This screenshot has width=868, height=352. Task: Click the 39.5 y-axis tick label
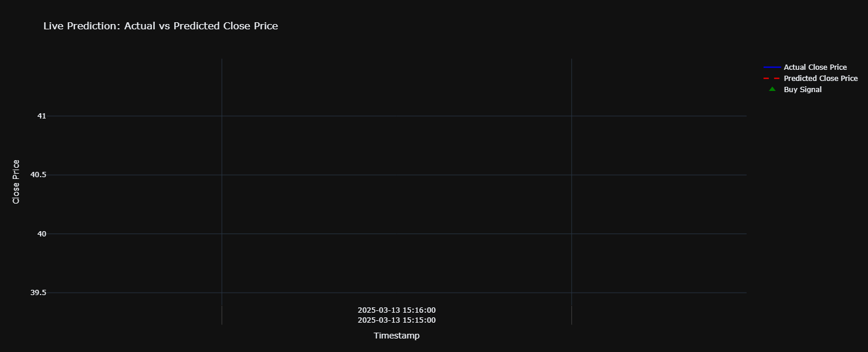point(38,293)
